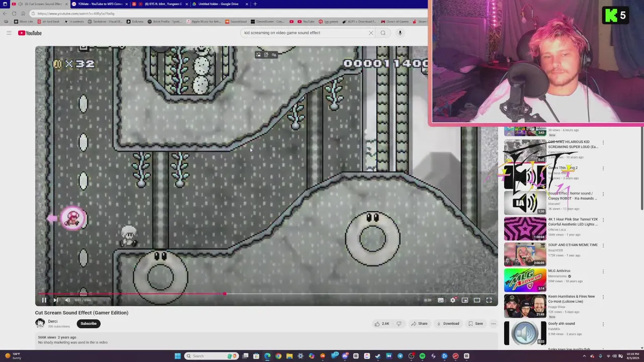Switch to Untitled folder Google Drive tab
644x362 pixels.
pyautogui.click(x=220, y=4)
